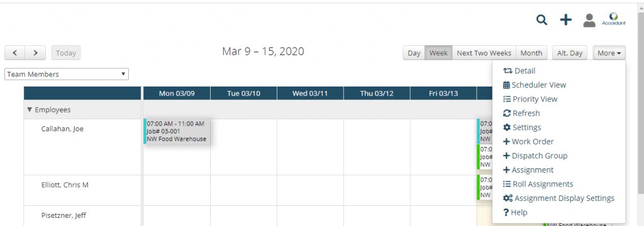Close the More dropdown button
The image size is (644, 226).
(609, 53)
